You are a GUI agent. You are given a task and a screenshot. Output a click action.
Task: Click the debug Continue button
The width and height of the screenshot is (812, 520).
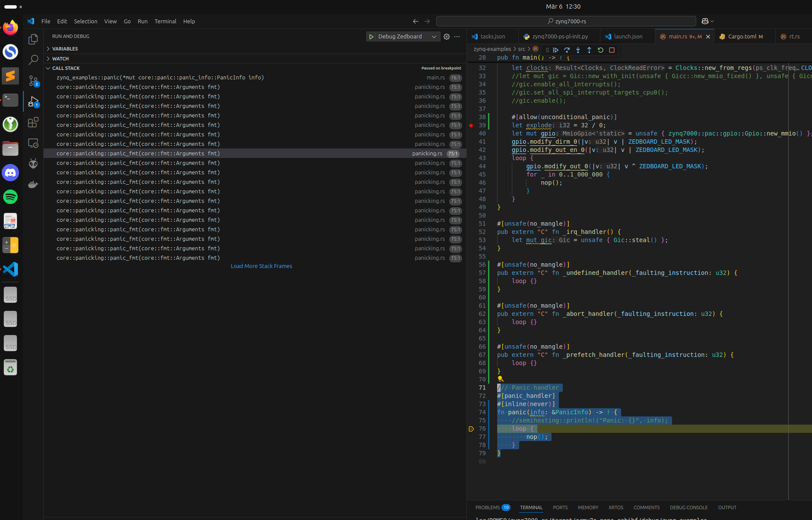556,50
